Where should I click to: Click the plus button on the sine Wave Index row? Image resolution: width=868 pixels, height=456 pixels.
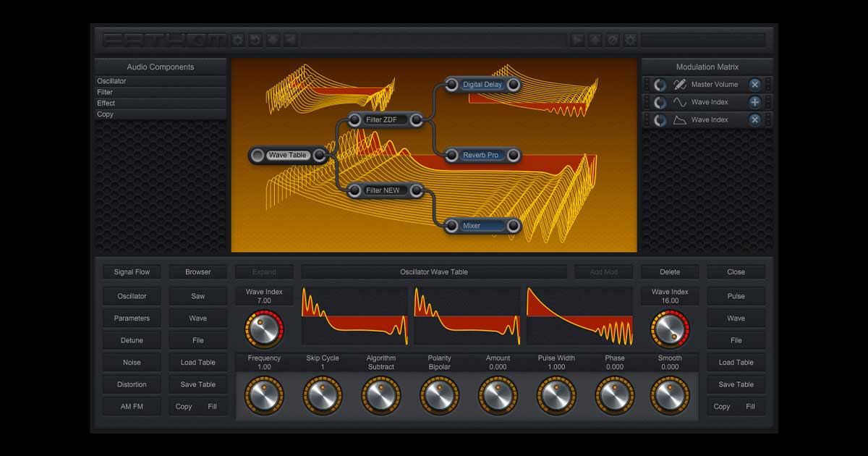pyautogui.click(x=754, y=102)
